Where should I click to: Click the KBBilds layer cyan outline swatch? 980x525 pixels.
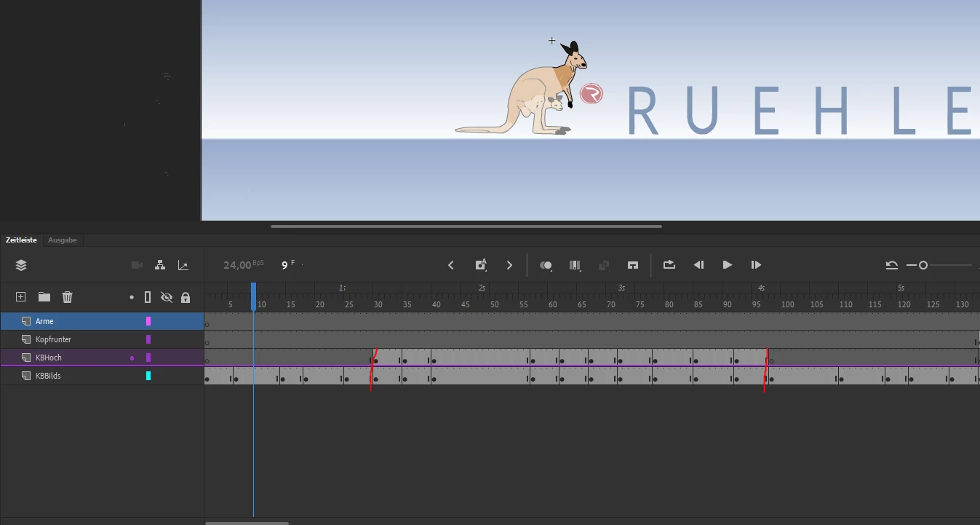coord(148,376)
